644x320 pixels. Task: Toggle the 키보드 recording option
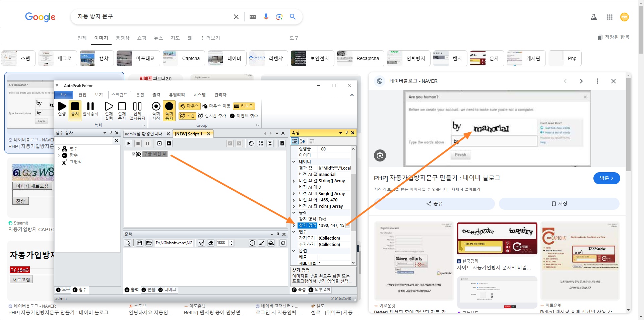point(244,106)
